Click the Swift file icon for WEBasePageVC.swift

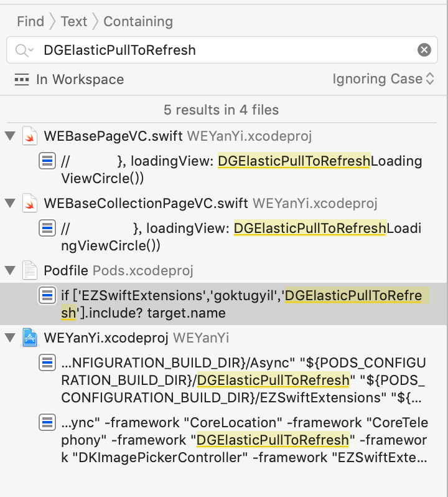click(30, 136)
